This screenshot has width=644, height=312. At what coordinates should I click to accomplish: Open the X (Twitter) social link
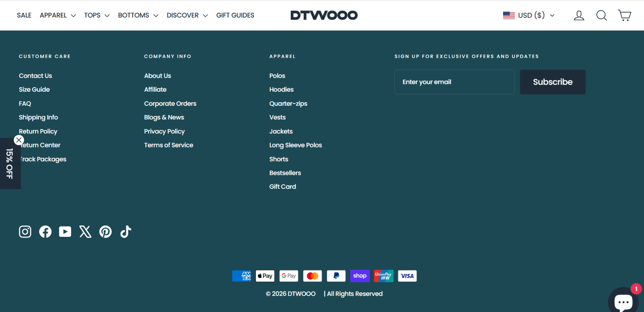pyautogui.click(x=85, y=232)
